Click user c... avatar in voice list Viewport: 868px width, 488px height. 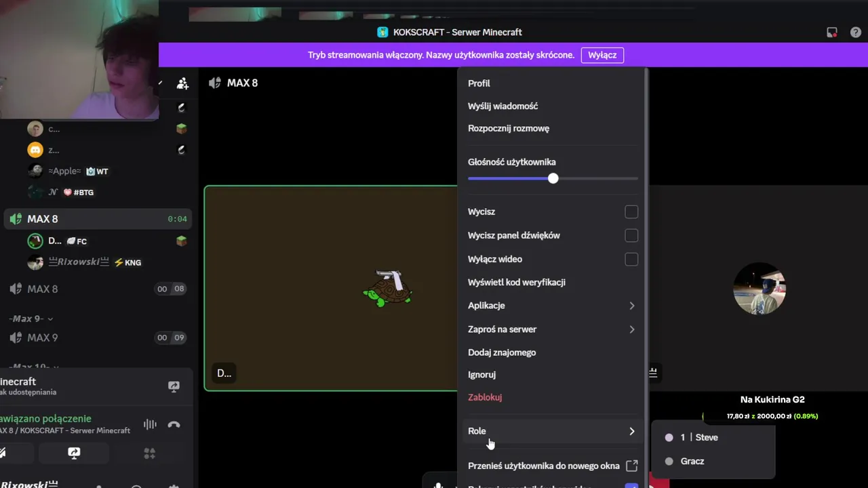point(35,129)
